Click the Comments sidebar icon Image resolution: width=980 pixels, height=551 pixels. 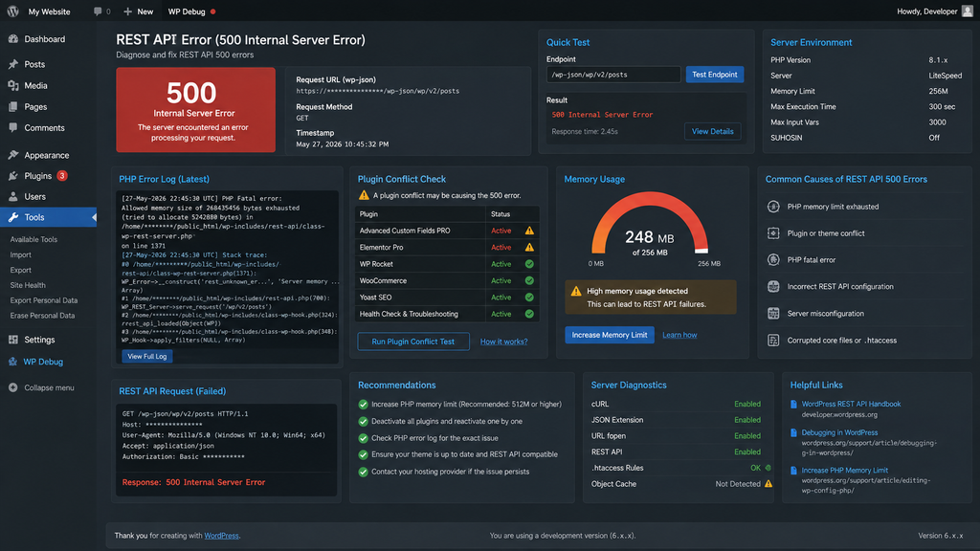13,127
